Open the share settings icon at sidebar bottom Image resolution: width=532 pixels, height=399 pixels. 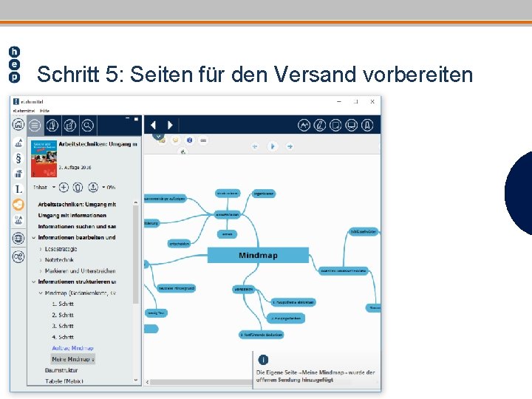(x=18, y=256)
